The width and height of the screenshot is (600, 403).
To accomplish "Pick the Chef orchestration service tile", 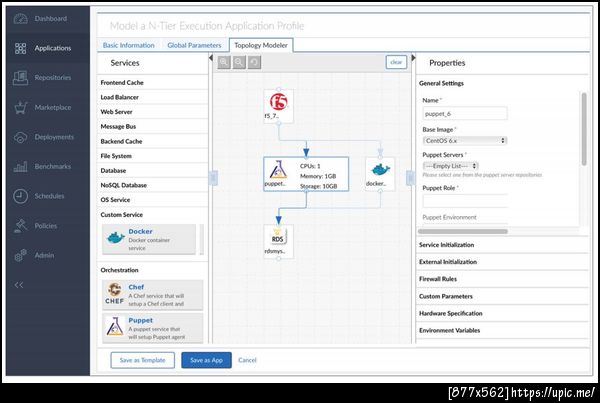I will coord(152,295).
